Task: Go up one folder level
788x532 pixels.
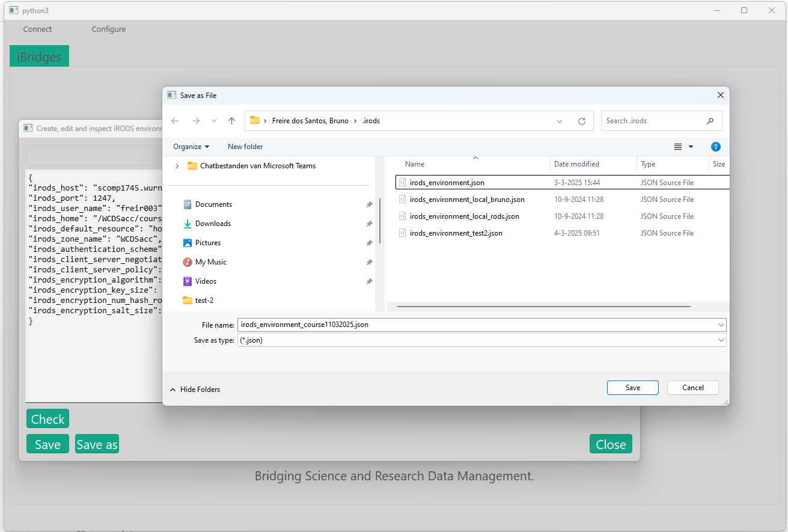Action: pos(231,121)
